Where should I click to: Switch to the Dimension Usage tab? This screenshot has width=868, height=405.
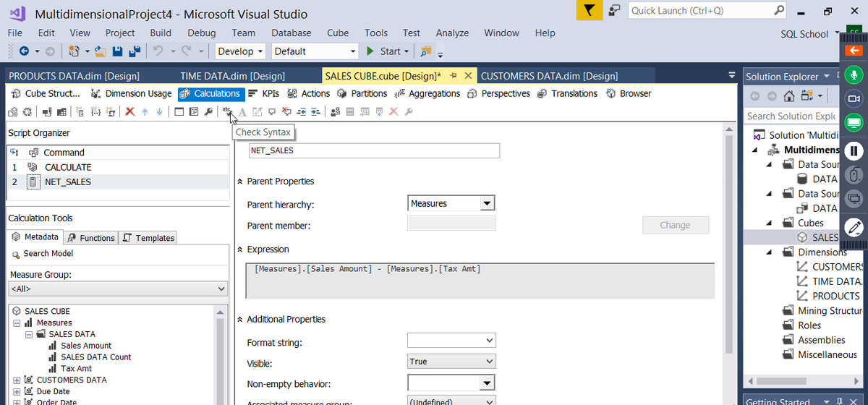[x=131, y=93]
